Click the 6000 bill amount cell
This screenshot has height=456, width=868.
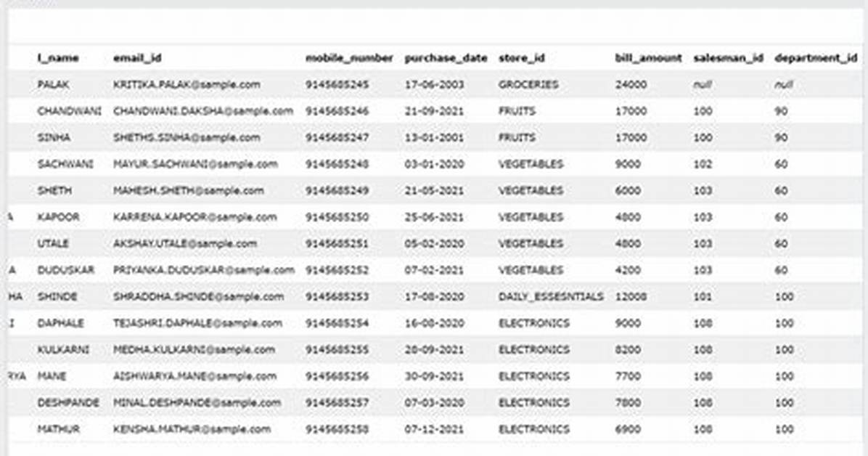[x=628, y=190]
